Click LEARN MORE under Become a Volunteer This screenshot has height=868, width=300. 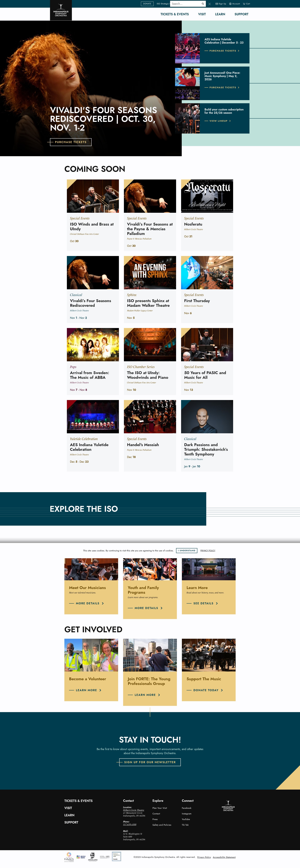pyautogui.click(x=85, y=690)
